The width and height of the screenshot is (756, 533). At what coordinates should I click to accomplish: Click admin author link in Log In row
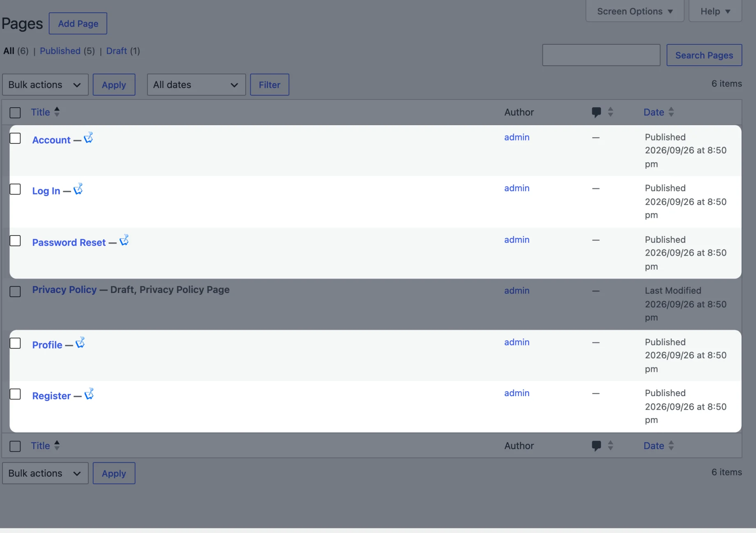click(517, 188)
